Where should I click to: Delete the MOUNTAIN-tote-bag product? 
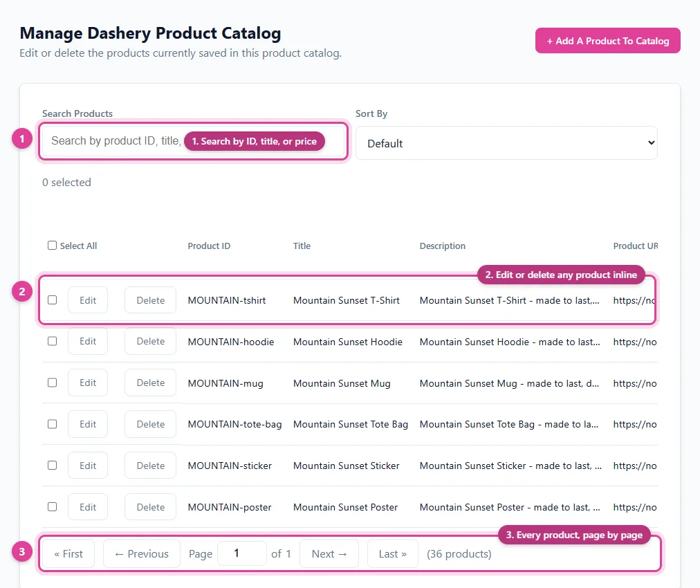pyautogui.click(x=151, y=424)
